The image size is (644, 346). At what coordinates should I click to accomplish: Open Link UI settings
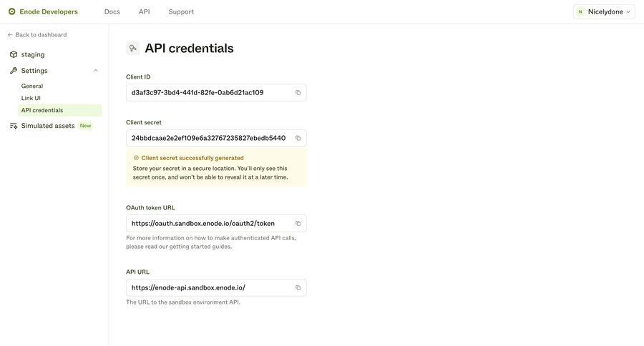point(31,98)
